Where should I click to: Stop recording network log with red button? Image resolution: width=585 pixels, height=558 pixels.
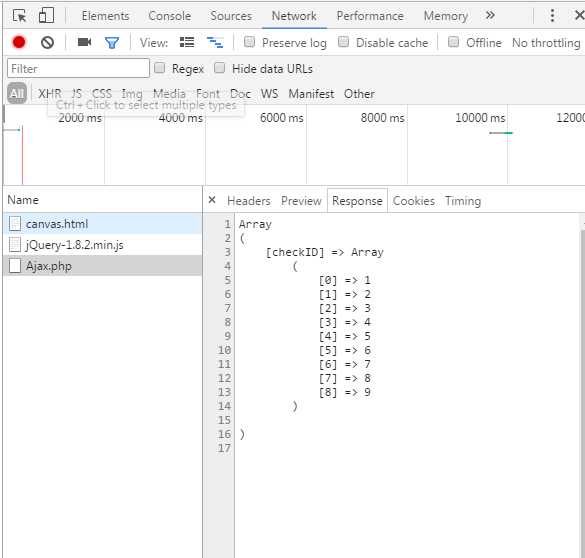(x=19, y=42)
